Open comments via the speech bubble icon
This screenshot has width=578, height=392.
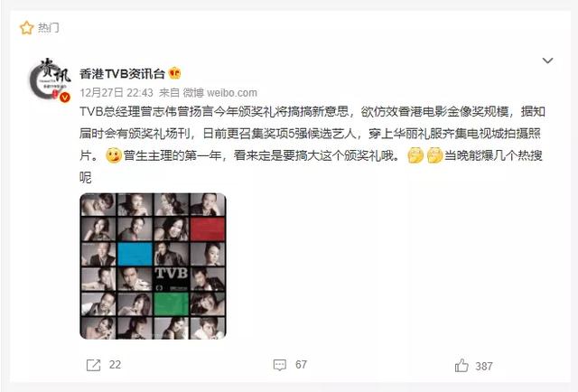(280, 365)
